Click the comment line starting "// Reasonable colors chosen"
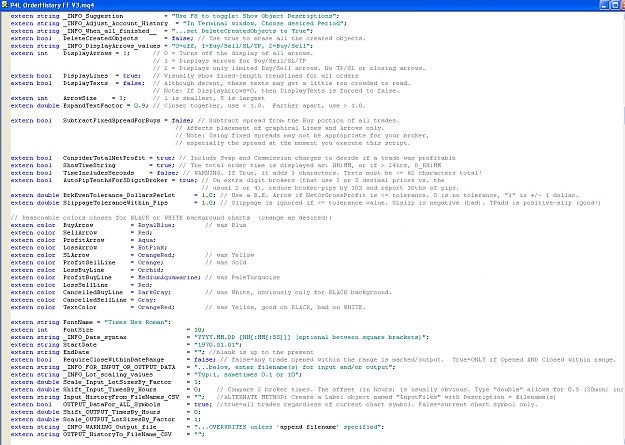Image resolution: width=625 pixels, height=445 pixels. [171, 218]
